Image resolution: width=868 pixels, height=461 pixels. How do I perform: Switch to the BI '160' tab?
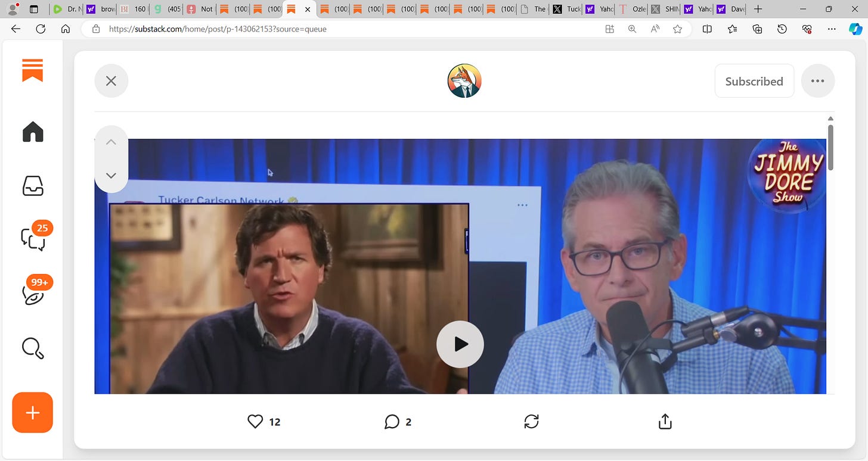[133, 9]
